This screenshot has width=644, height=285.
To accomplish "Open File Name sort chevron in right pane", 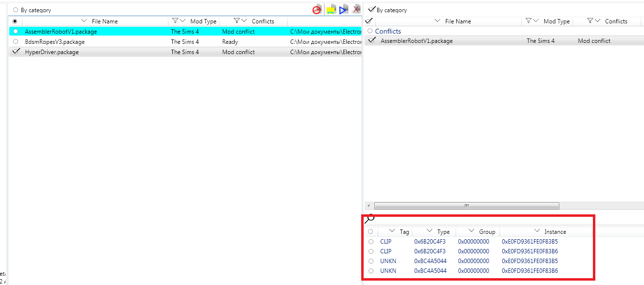I will [x=438, y=21].
